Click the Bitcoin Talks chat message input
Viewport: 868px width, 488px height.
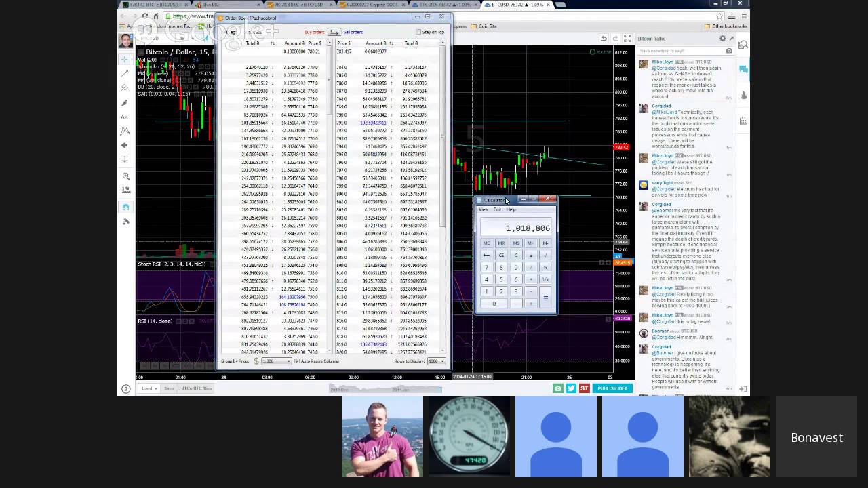coord(682,51)
